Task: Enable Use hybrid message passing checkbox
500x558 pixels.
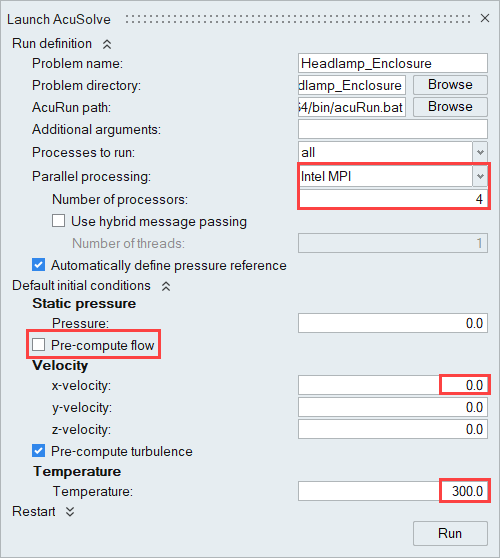Action: tap(58, 221)
